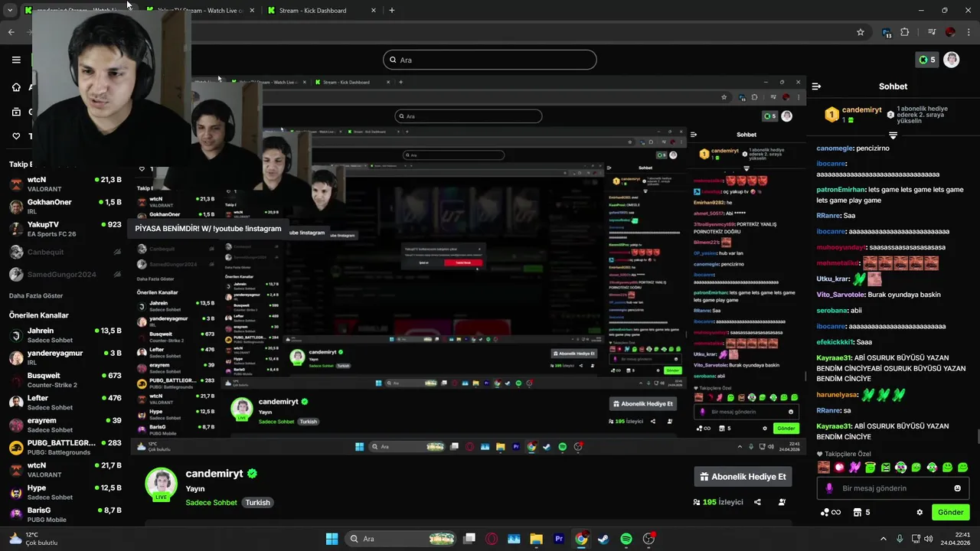Open recommended channel Busqweit
The height and width of the screenshot is (551, 980).
(x=65, y=380)
